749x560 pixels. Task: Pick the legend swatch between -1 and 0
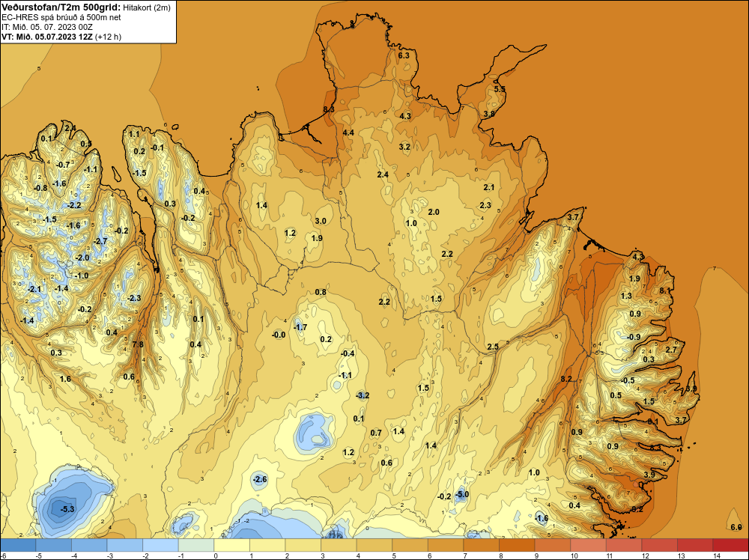195,545
